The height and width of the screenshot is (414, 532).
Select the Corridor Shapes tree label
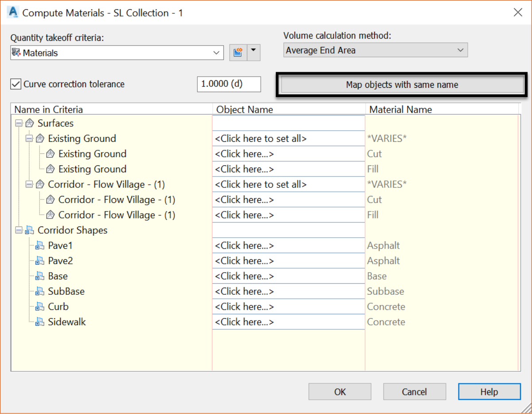(x=72, y=230)
